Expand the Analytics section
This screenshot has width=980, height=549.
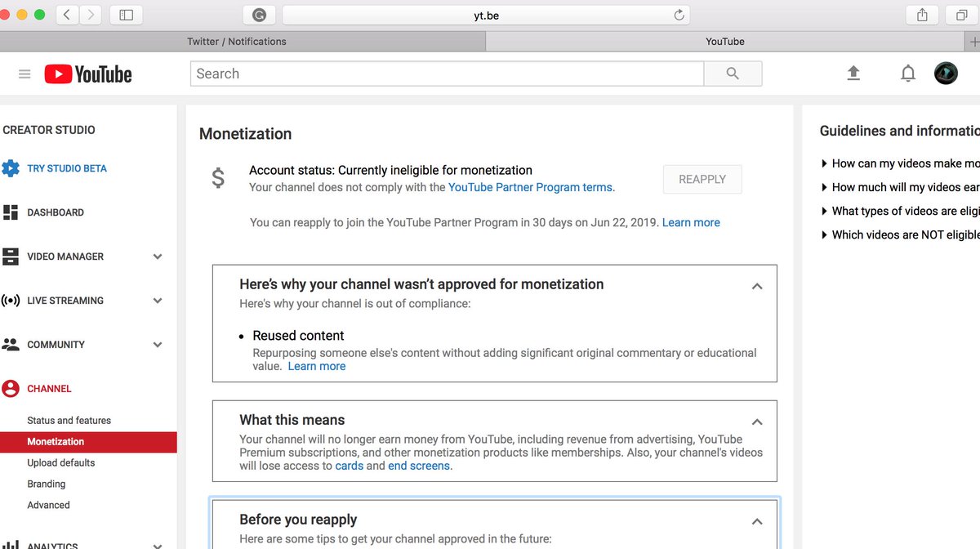[158, 545]
